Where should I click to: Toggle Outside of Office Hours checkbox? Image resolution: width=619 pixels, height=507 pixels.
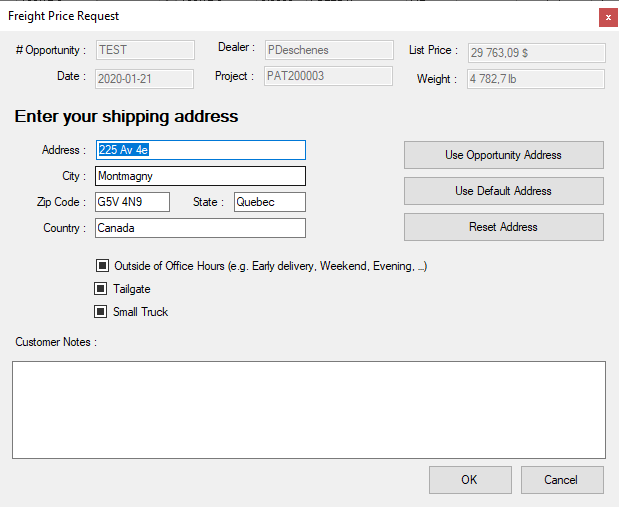pyautogui.click(x=102, y=266)
